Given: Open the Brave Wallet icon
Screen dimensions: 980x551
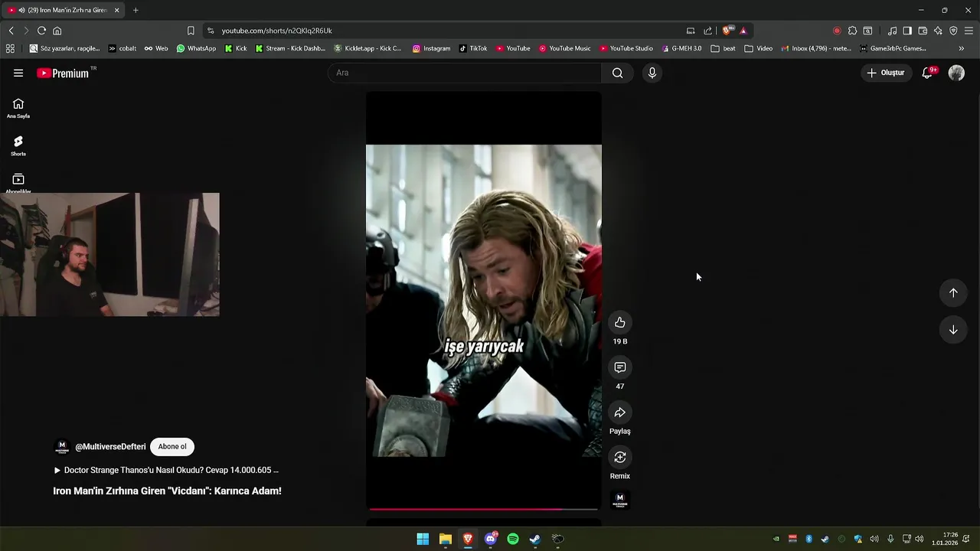Looking at the screenshot, I should click(x=923, y=31).
